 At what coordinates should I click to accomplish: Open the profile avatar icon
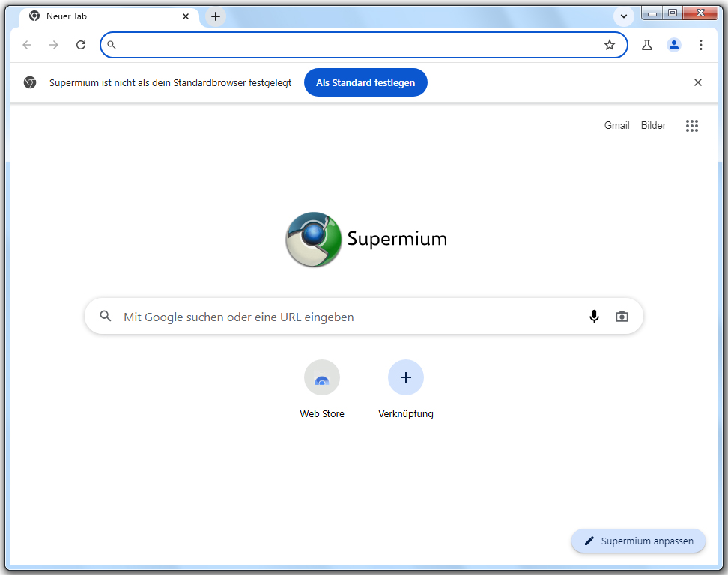674,45
